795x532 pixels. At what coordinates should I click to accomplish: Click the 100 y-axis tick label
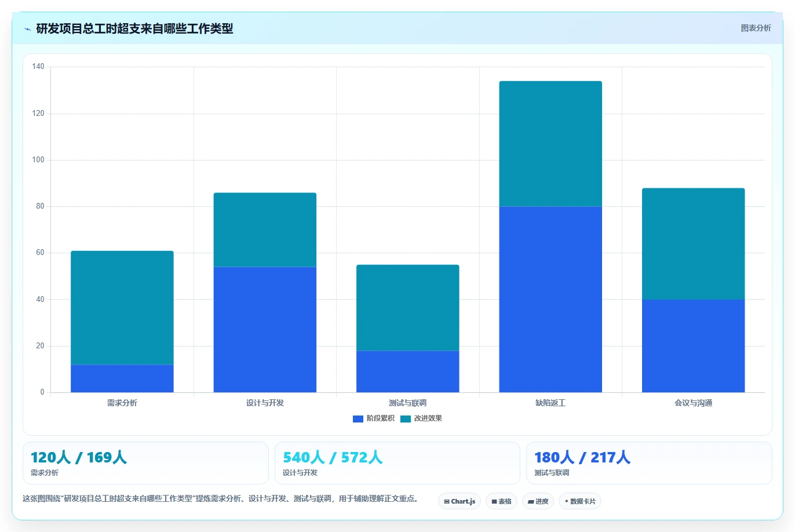38,160
